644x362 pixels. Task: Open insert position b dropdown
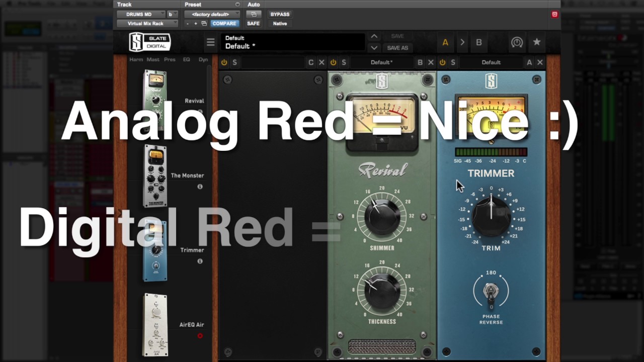[x=173, y=14]
